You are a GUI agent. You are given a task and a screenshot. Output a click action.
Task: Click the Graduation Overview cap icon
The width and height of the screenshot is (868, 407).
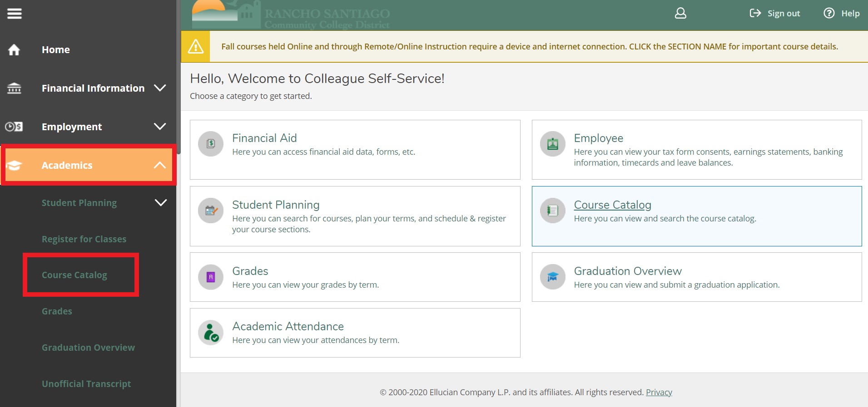pos(552,277)
